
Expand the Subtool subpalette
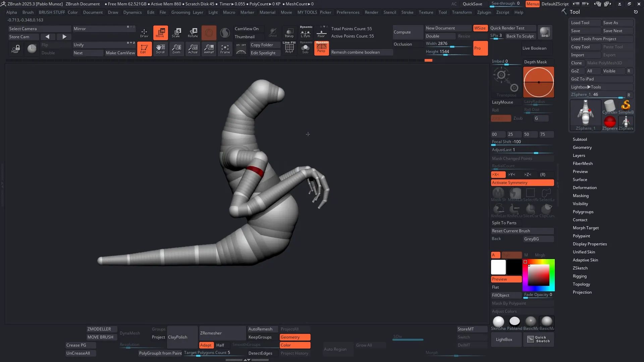[x=580, y=139]
